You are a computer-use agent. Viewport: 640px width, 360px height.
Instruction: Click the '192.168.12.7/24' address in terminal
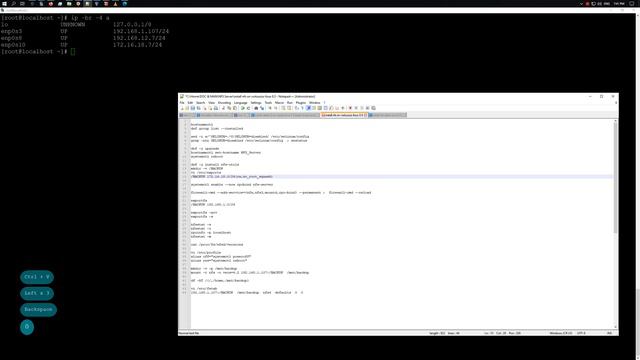139,38
